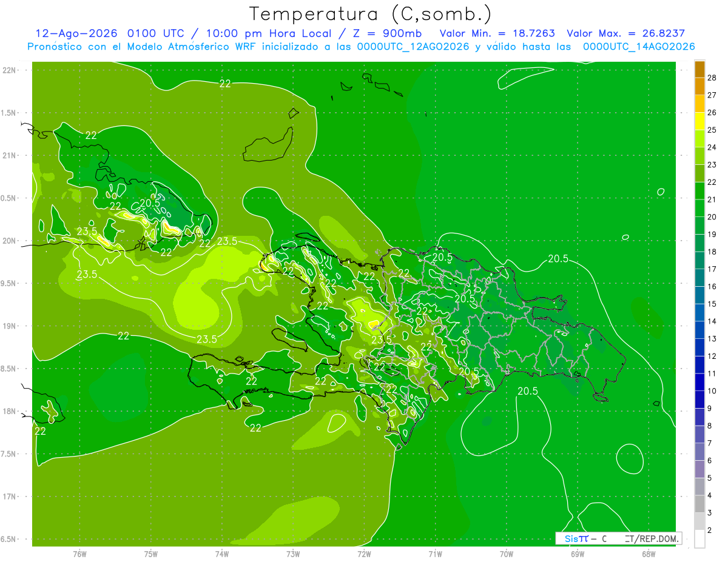Click the '71W' longitude axis label
Screen dimensions: 728x562
coord(435,554)
